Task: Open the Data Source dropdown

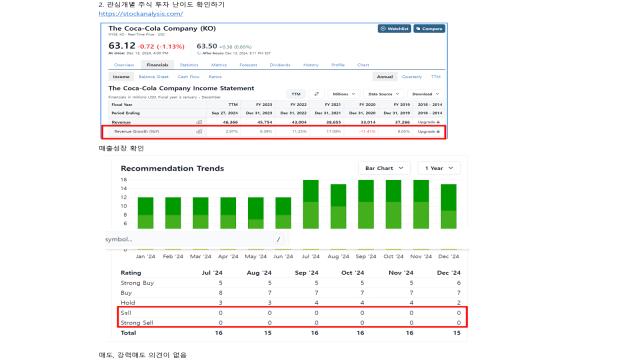Action: 384,94
